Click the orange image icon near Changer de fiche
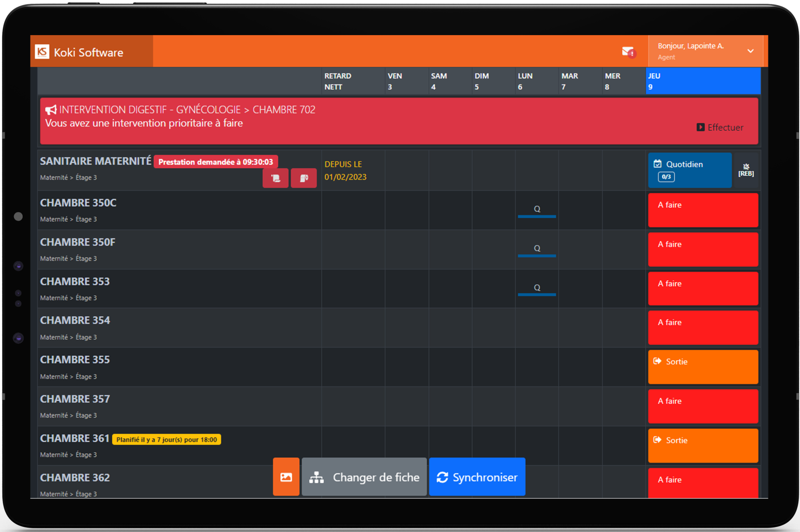Image resolution: width=800 pixels, height=532 pixels. (x=286, y=477)
